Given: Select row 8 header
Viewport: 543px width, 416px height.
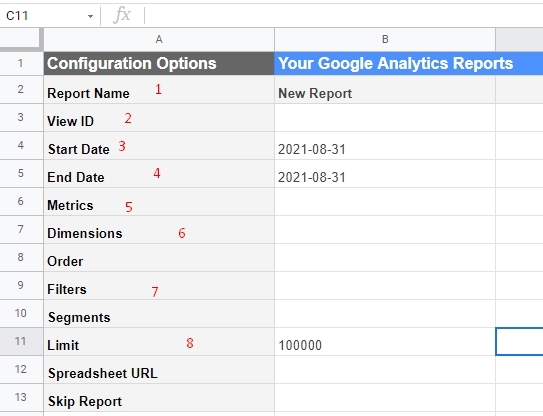Looking at the screenshot, I should click(x=21, y=257).
